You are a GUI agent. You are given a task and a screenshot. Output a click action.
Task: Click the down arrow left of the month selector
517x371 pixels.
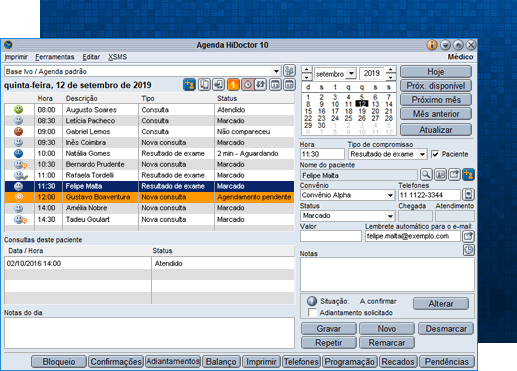coord(306,77)
